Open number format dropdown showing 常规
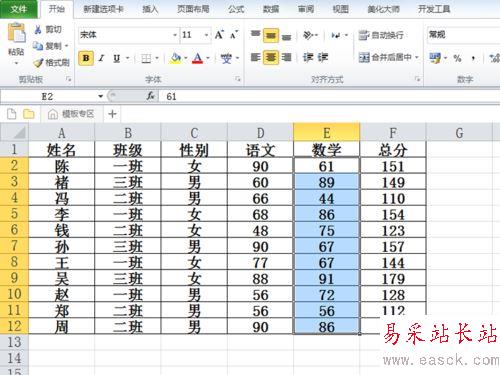 463,34
